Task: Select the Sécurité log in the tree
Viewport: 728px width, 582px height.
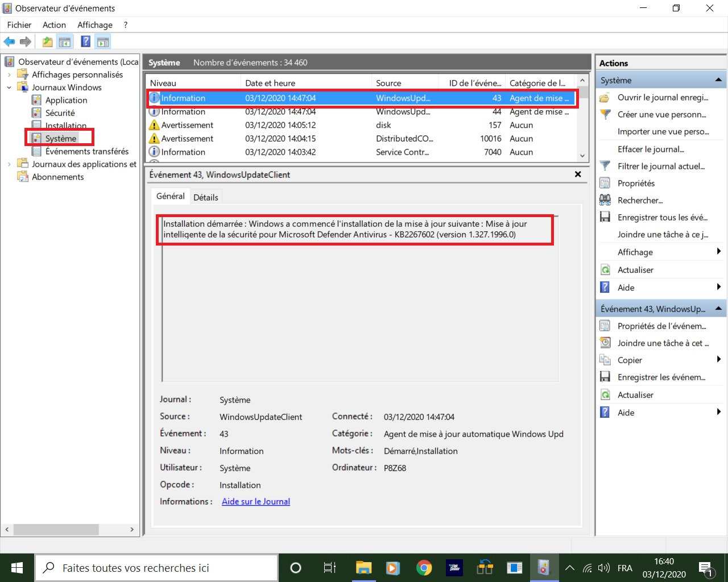Action: (60, 113)
